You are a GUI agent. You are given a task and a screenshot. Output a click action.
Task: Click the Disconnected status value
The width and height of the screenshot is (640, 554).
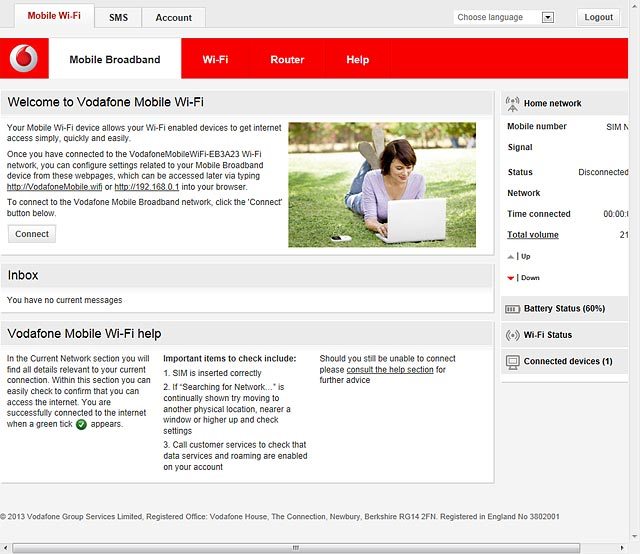coord(603,172)
